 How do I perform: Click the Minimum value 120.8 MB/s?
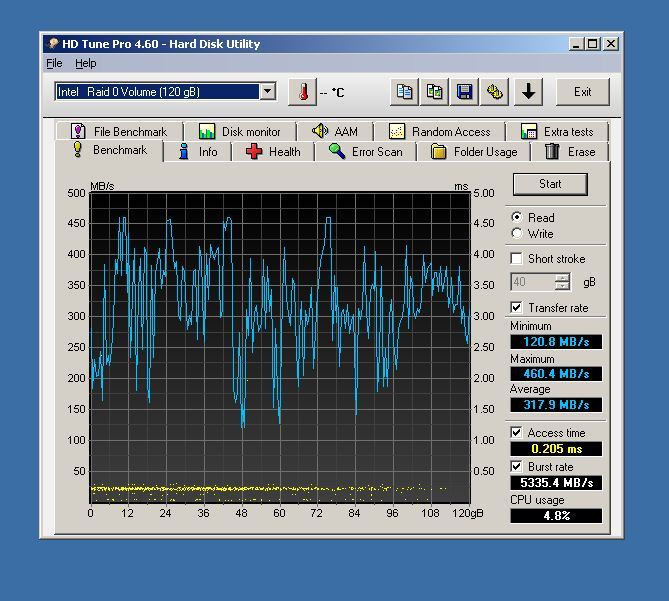(556, 342)
